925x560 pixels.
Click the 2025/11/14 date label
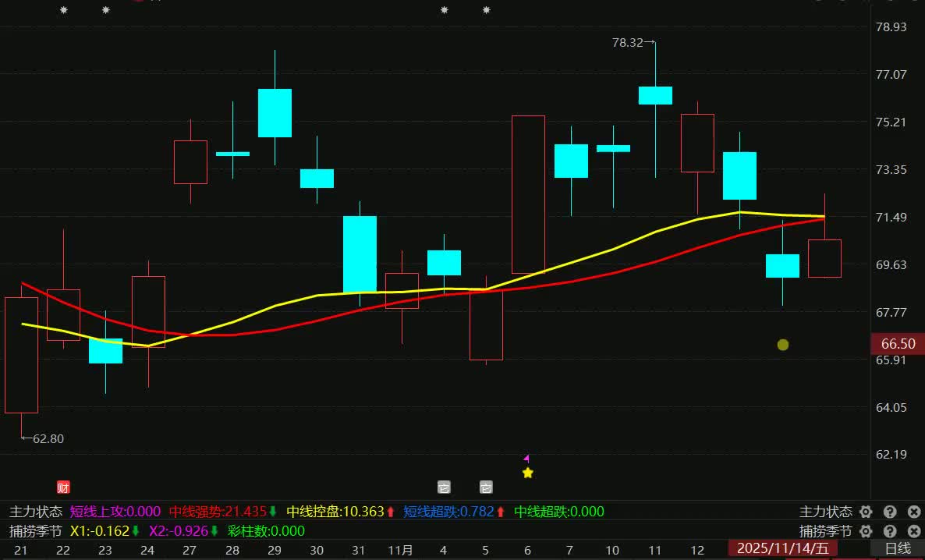782,549
